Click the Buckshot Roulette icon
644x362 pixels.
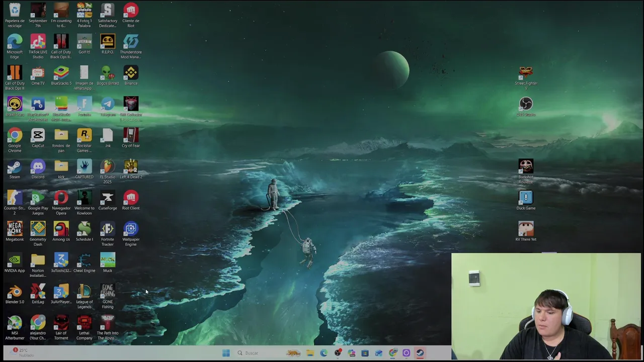click(526, 171)
